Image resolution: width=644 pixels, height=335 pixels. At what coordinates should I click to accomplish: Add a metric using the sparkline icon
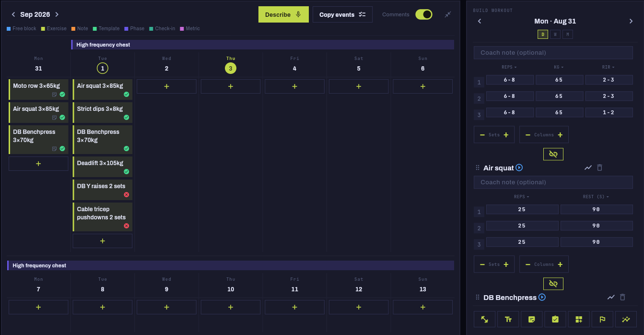626,319
